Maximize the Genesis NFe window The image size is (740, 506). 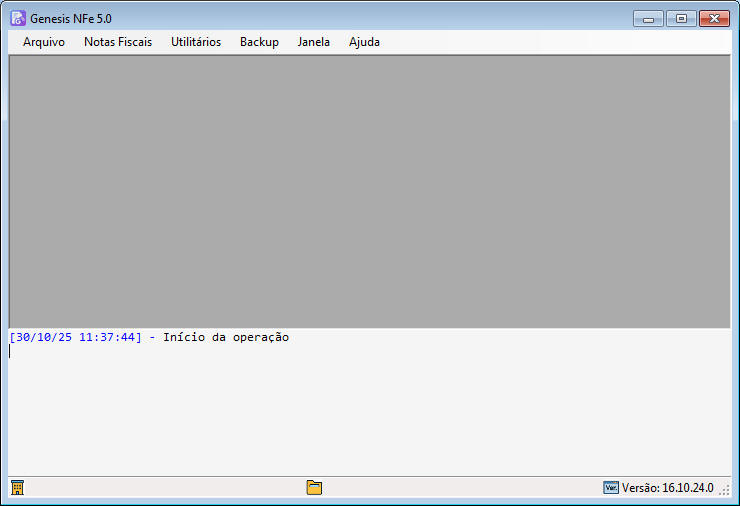pyautogui.click(x=680, y=19)
